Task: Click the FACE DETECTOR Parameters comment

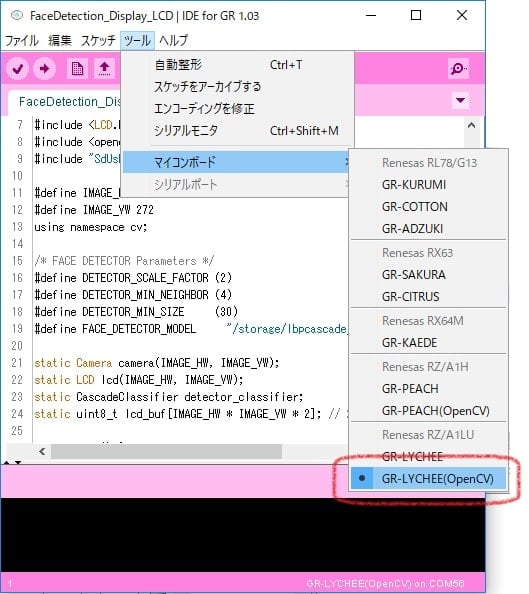Action: pos(124,261)
